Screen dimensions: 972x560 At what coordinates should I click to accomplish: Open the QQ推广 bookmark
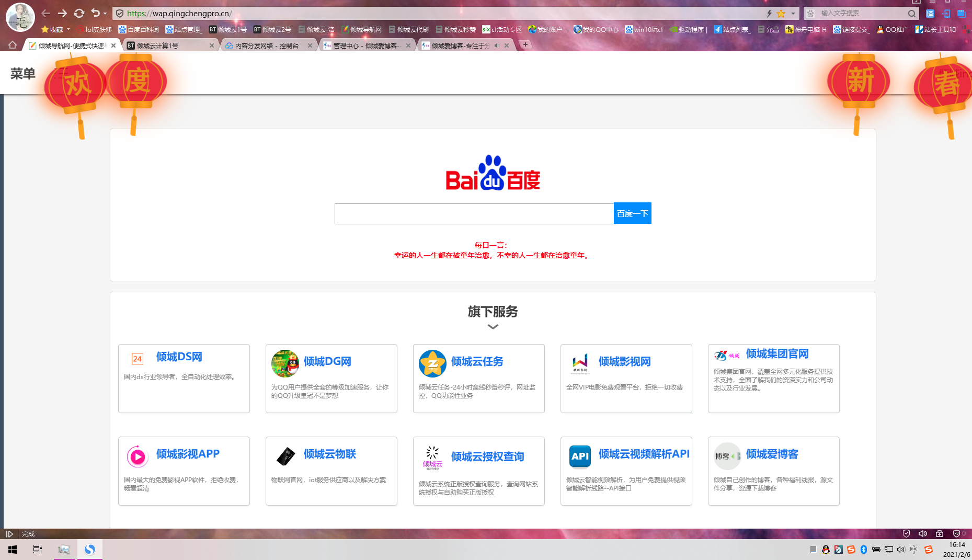tap(893, 29)
